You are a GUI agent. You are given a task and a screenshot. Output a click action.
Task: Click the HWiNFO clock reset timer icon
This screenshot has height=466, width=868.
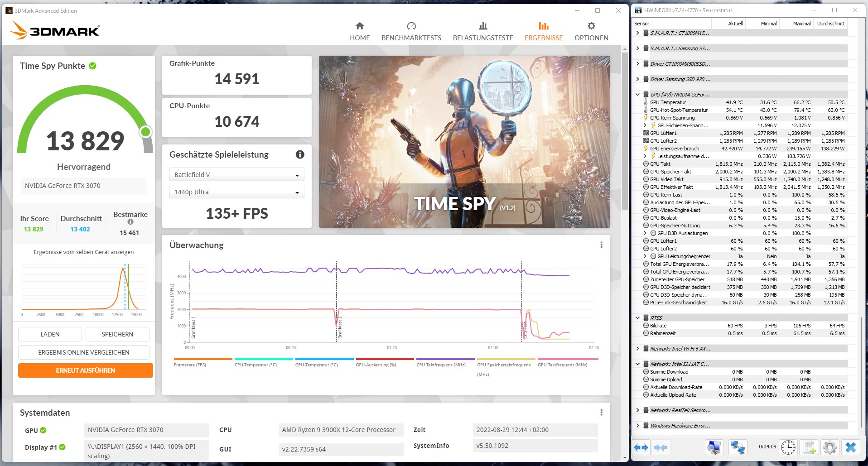coord(788,447)
